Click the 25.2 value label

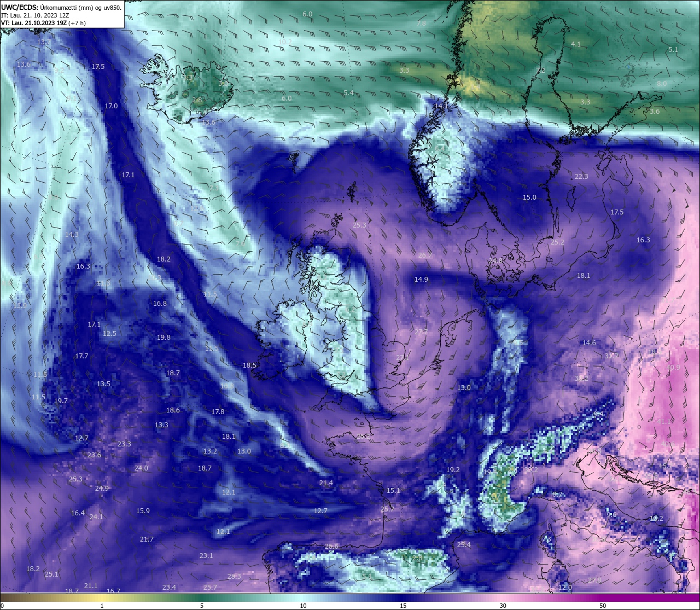(557, 242)
